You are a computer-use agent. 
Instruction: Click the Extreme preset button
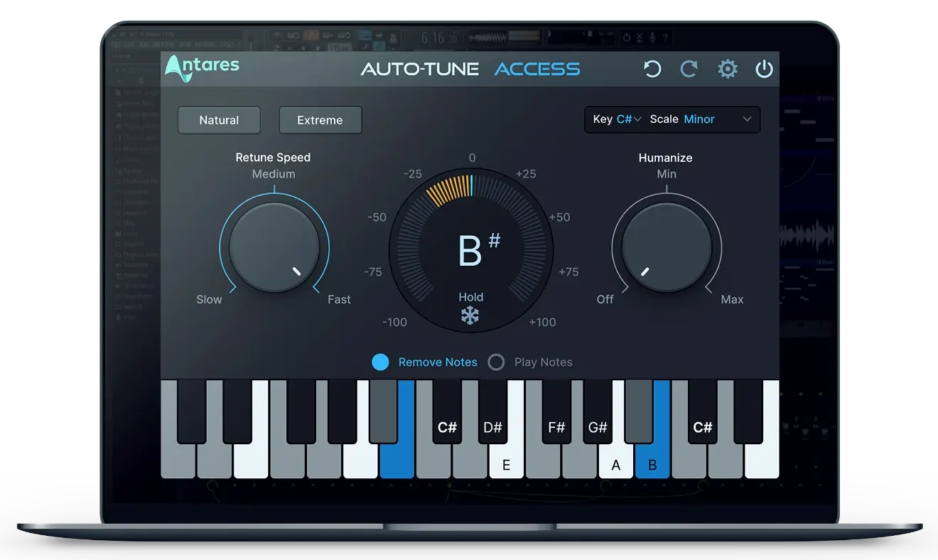pyautogui.click(x=320, y=120)
